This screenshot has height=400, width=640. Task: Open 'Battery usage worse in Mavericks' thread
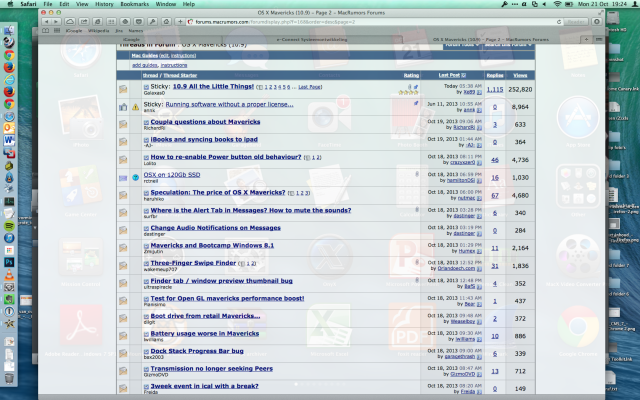click(205, 333)
